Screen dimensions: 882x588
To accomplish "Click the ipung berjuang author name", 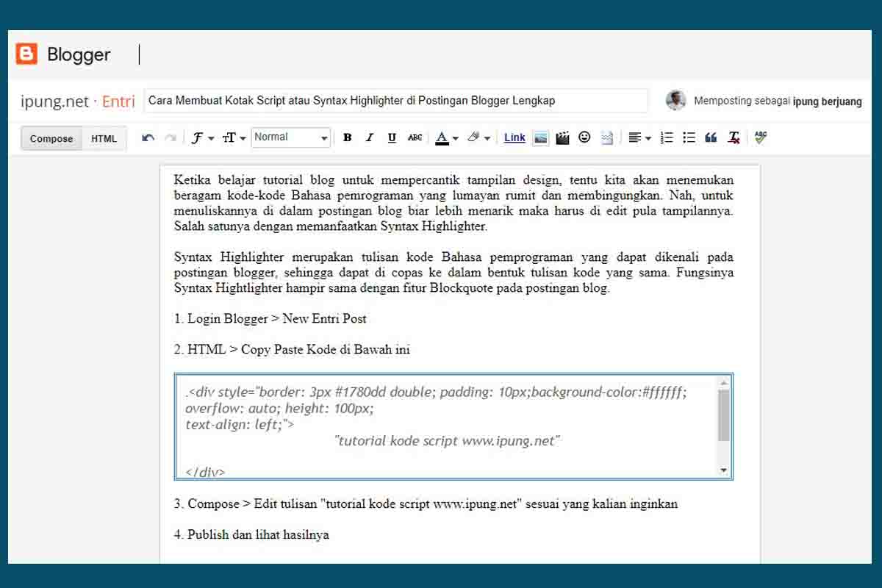I will click(x=828, y=101).
